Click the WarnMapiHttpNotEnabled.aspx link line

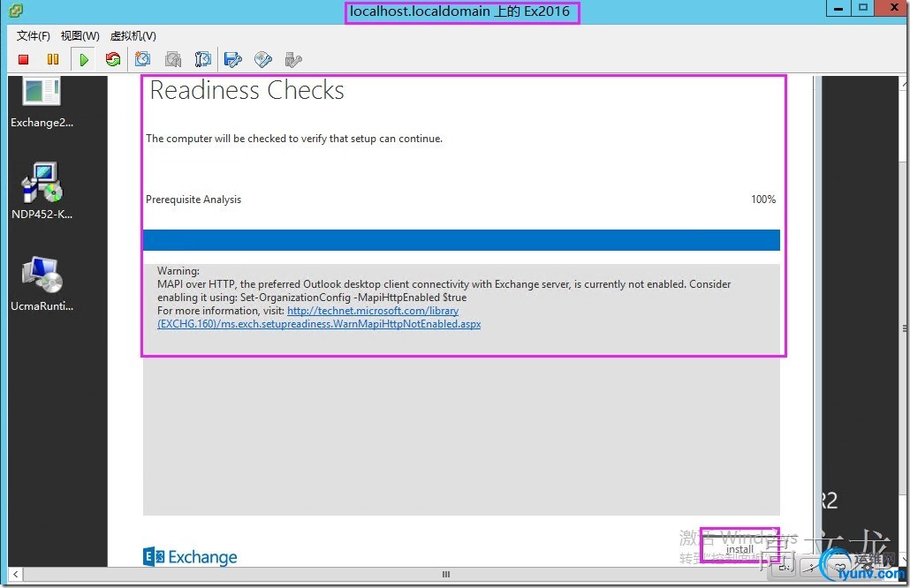(x=319, y=324)
